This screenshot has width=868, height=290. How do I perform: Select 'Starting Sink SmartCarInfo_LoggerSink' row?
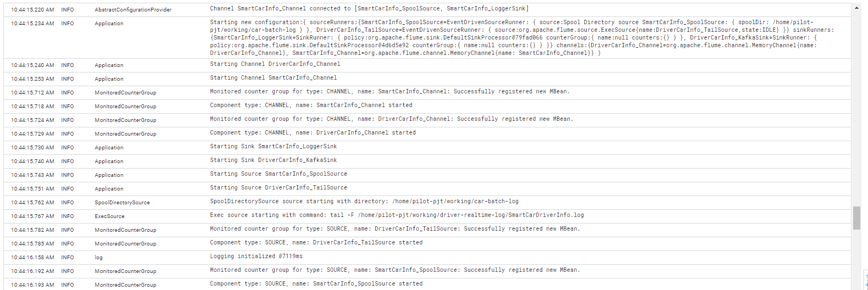point(427,147)
